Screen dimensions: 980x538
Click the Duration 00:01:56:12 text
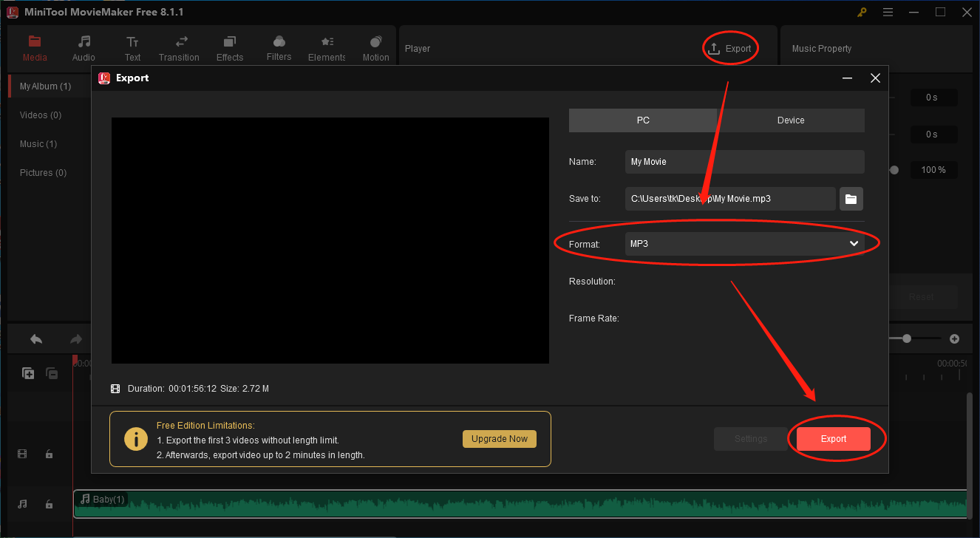point(172,389)
